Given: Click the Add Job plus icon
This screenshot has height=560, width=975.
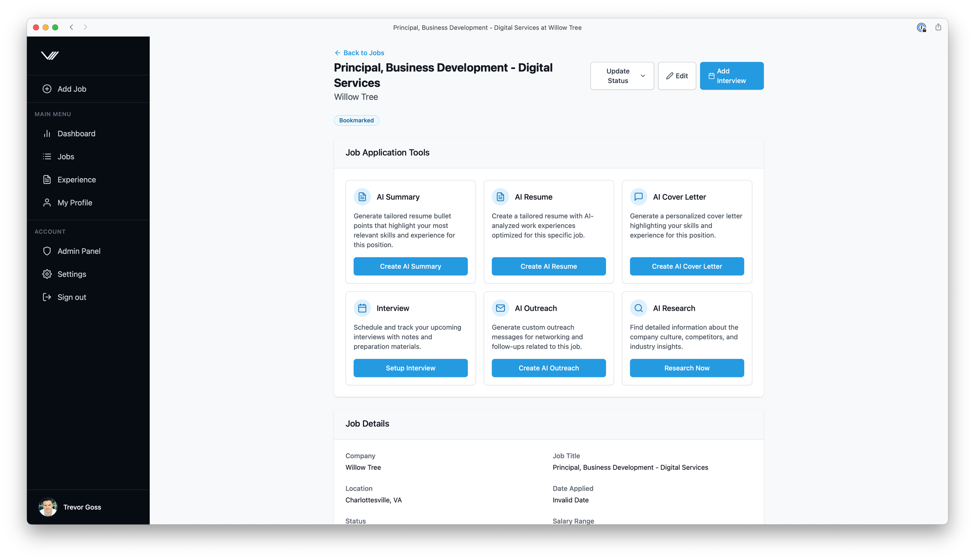Looking at the screenshot, I should click(47, 89).
